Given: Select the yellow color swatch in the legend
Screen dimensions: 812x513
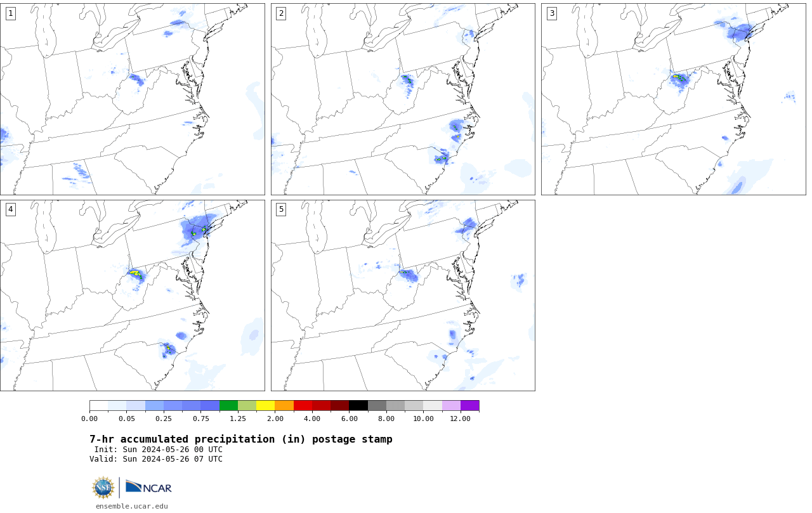Looking at the screenshot, I should point(265,406).
